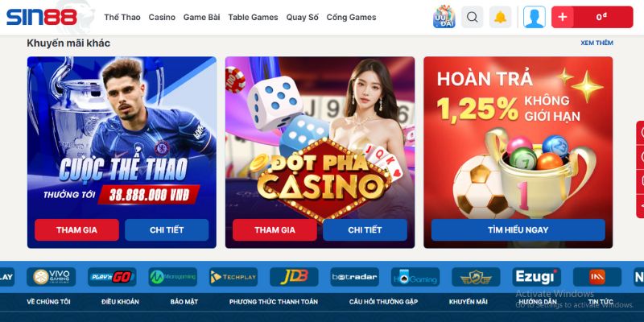
Task: Open the Thể Thao menu
Action: coord(122,17)
